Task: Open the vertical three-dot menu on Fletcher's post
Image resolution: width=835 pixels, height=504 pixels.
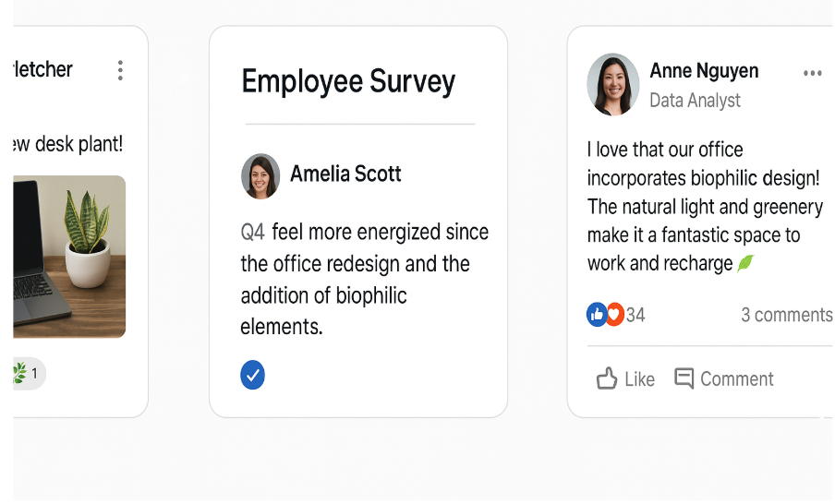Action: (120, 70)
